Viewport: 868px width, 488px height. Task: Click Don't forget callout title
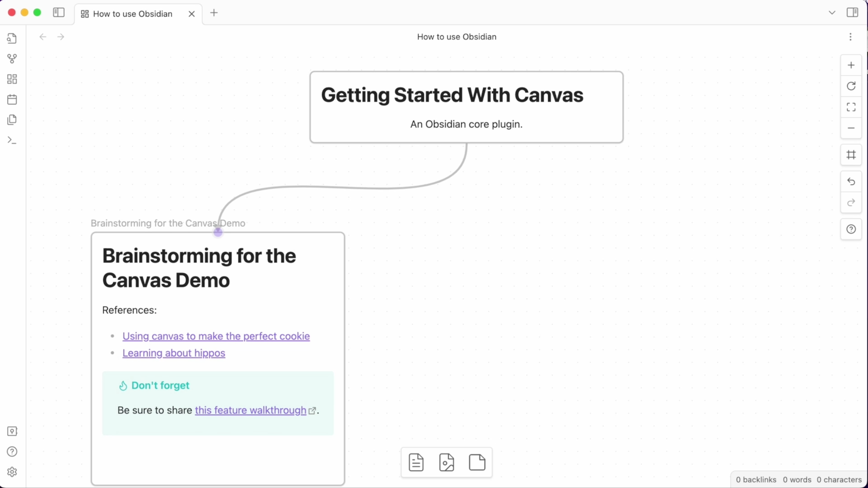click(160, 385)
